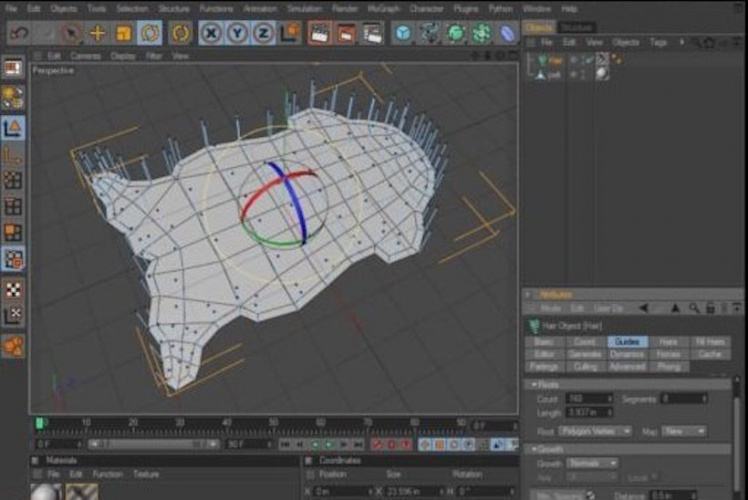Open the Render Settings icon
The width and height of the screenshot is (748, 500).
tap(372, 33)
